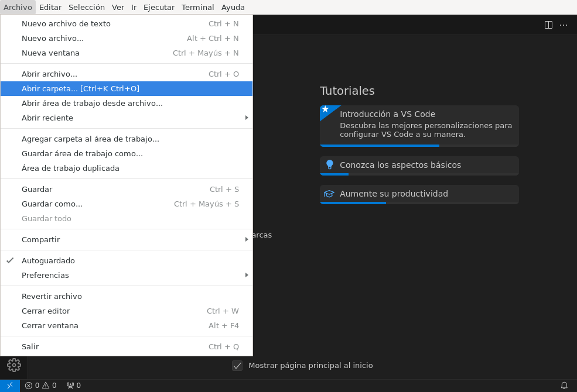Click progress bar under Introducción a VS Code
The image size is (577, 392).
(x=419, y=146)
